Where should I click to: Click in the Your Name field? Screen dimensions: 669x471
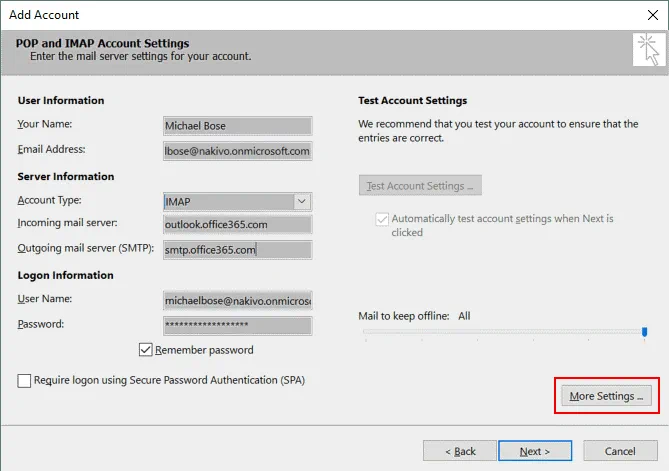pyautogui.click(x=237, y=126)
